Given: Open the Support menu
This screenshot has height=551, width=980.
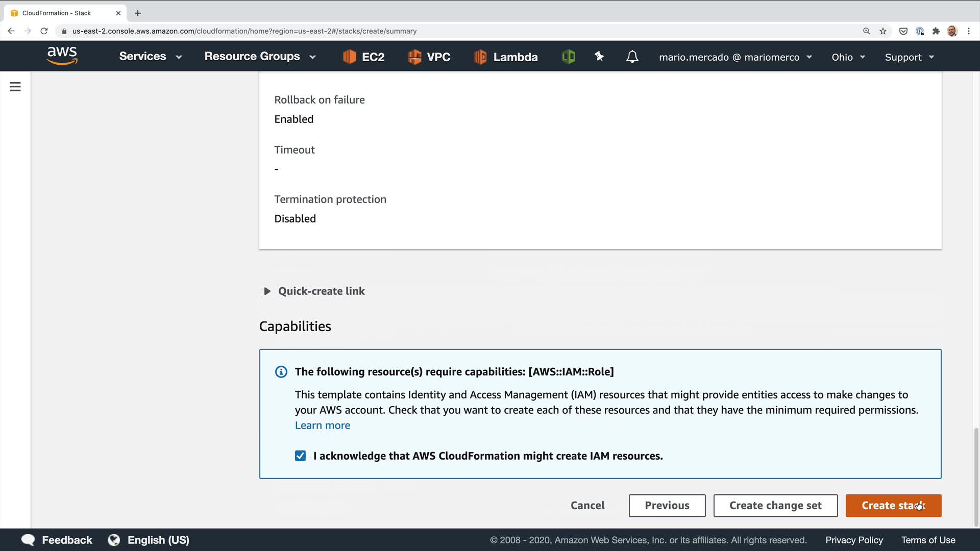Looking at the screenshot, I should 909,57.
